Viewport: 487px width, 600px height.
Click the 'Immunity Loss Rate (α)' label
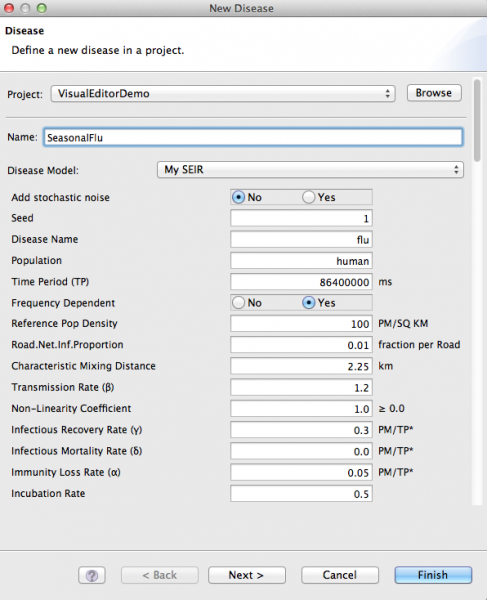click(x=66, y=472)
